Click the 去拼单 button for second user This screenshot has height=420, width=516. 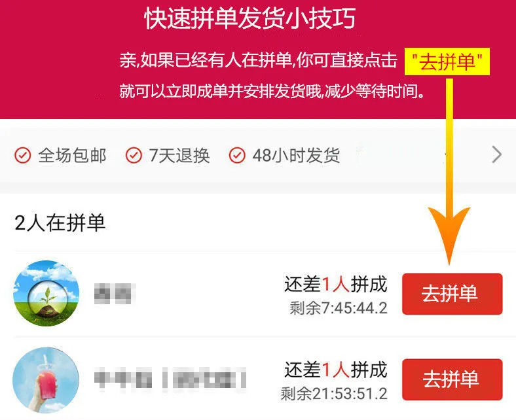[452, 379]
